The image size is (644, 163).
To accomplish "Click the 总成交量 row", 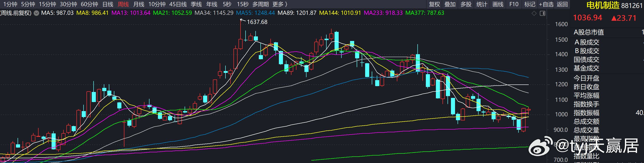I will coord(608,130).
